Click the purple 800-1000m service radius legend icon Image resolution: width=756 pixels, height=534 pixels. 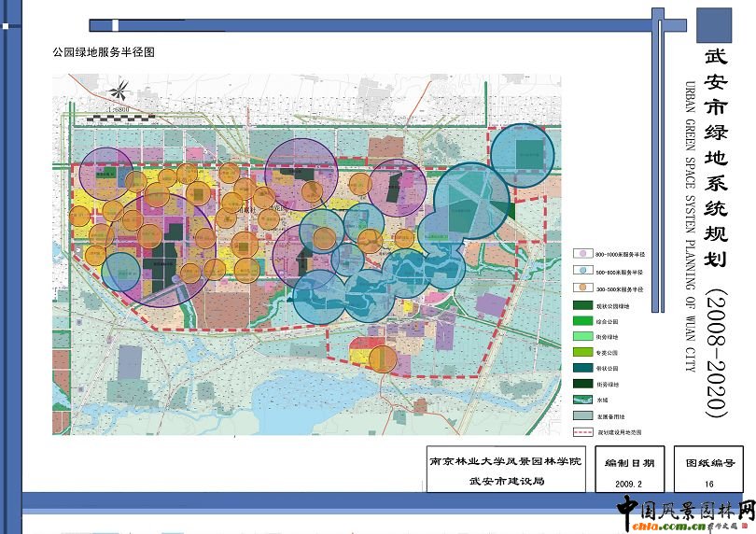[583, 254]
